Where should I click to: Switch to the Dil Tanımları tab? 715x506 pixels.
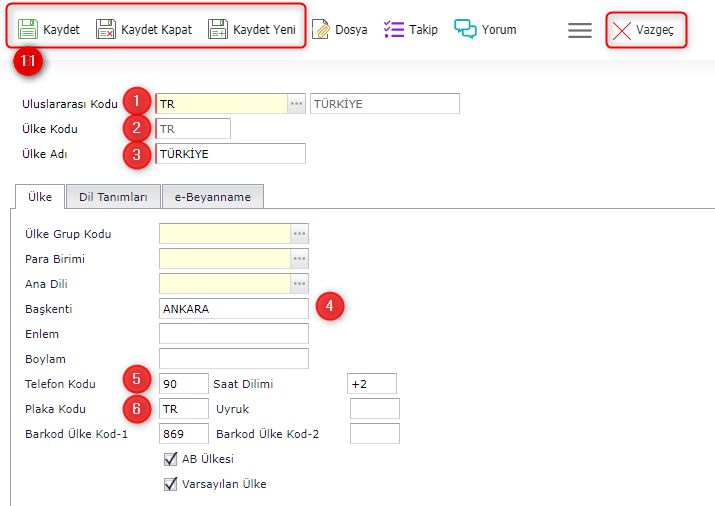tap(113, 197)
